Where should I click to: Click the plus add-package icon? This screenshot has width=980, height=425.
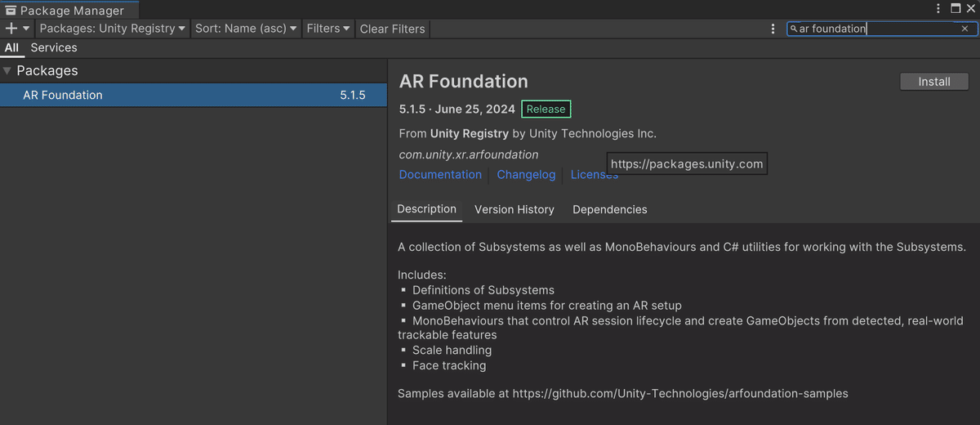point(11,29)
